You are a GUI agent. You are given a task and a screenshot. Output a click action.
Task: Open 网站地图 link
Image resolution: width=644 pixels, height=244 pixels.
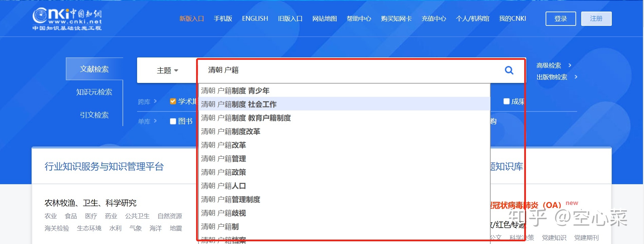(325, 19)
